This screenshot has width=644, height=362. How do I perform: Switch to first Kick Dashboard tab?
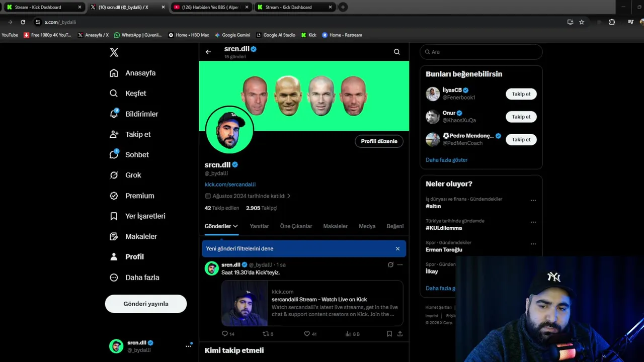(x=43, y=7)
